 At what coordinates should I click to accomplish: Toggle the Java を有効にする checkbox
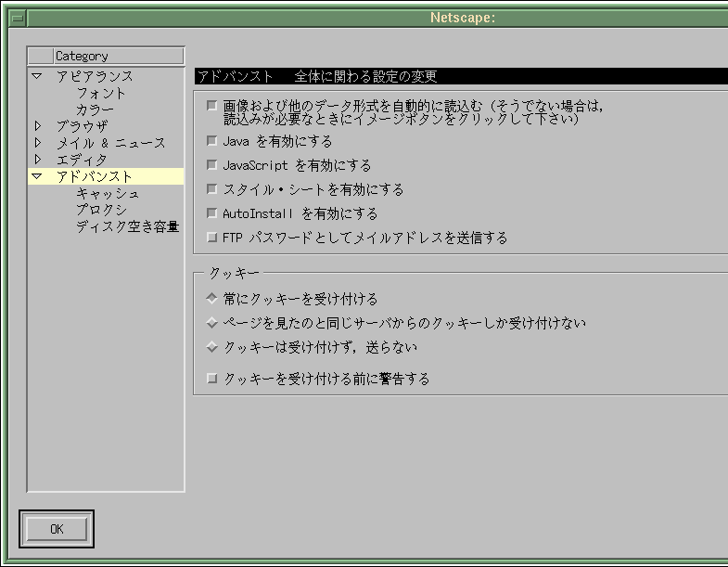(x=211, y=140)
